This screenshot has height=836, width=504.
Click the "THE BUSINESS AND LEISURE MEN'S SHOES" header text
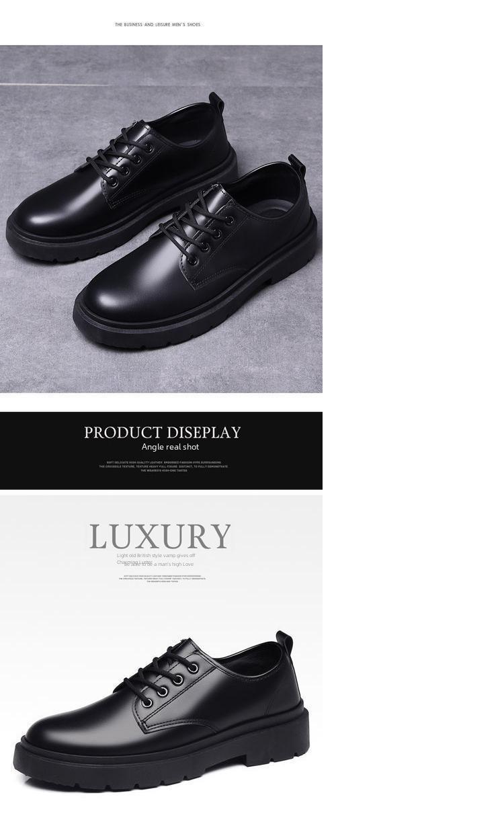(x=157, y=25)
